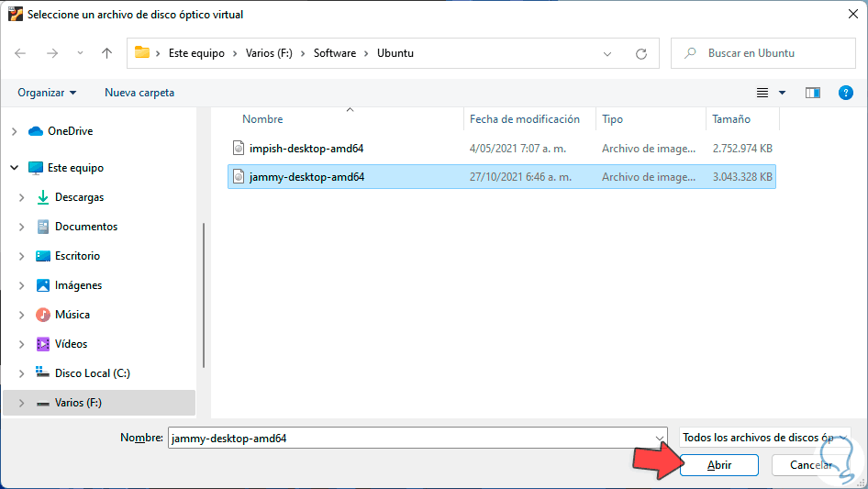The height and width of the screenshot is (489, 868).
Task: Select 'Varios (F:)' in address breadcrumb
Action: point(269,53)
